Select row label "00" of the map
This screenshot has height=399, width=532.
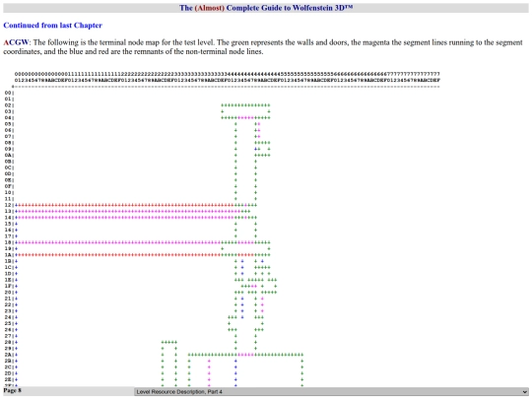pyautogui.click(x=8, y=93)
